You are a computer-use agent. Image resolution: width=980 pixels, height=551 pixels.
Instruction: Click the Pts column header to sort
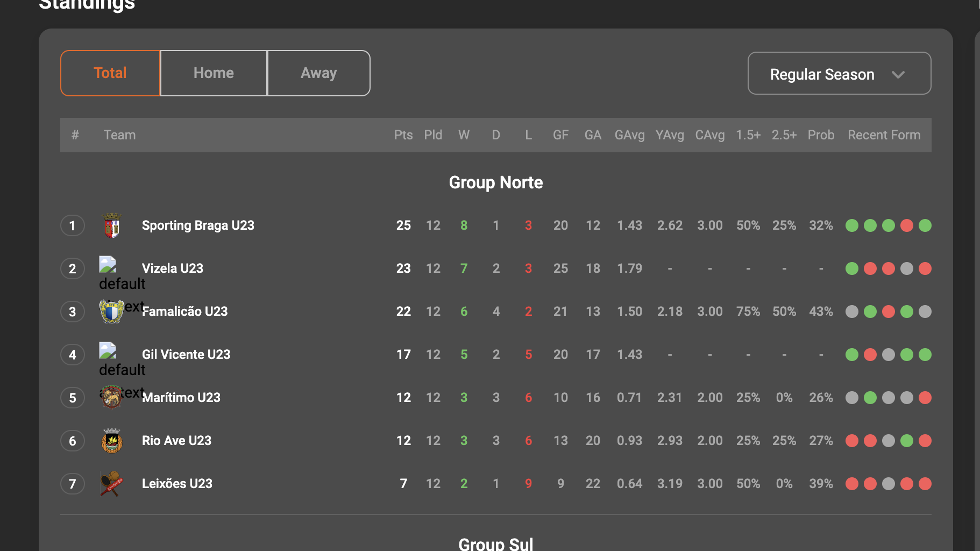[x=403, y=135]
